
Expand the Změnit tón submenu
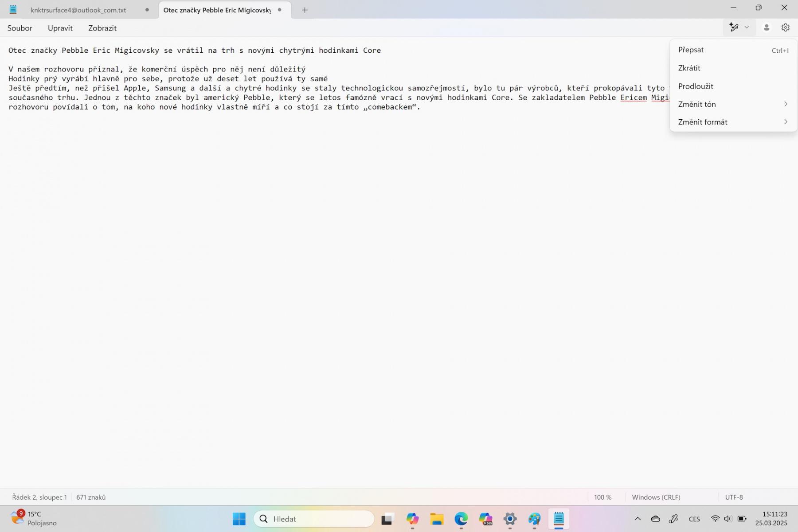[733, 104]
